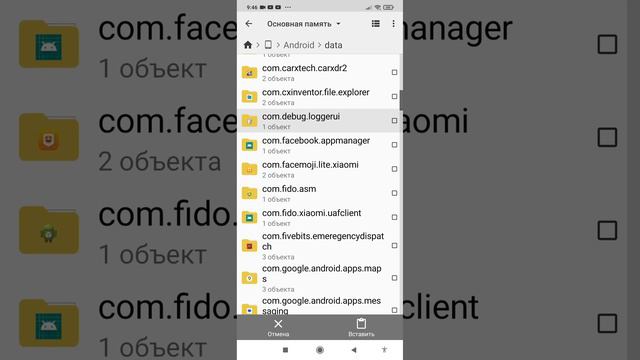Open the com.cxinventor.file.explorer folder icon

(x=249, y=96)
